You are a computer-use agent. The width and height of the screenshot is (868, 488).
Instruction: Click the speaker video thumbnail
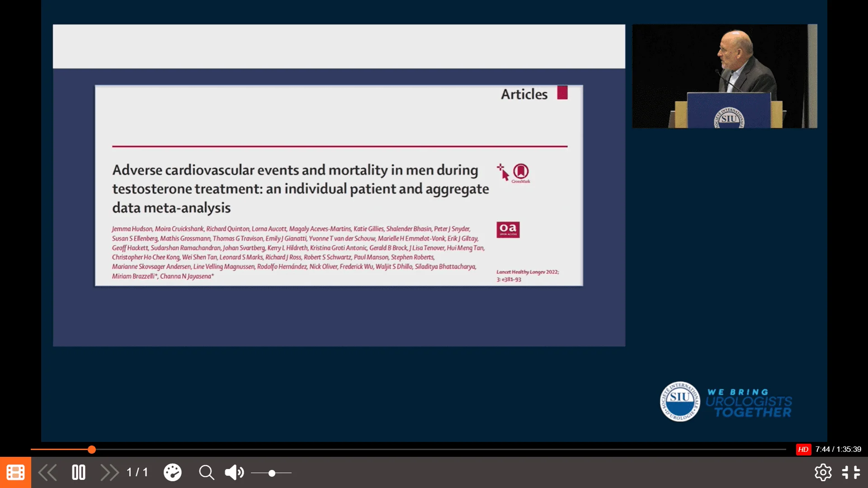pyautogui.click(x=725, y=76)
